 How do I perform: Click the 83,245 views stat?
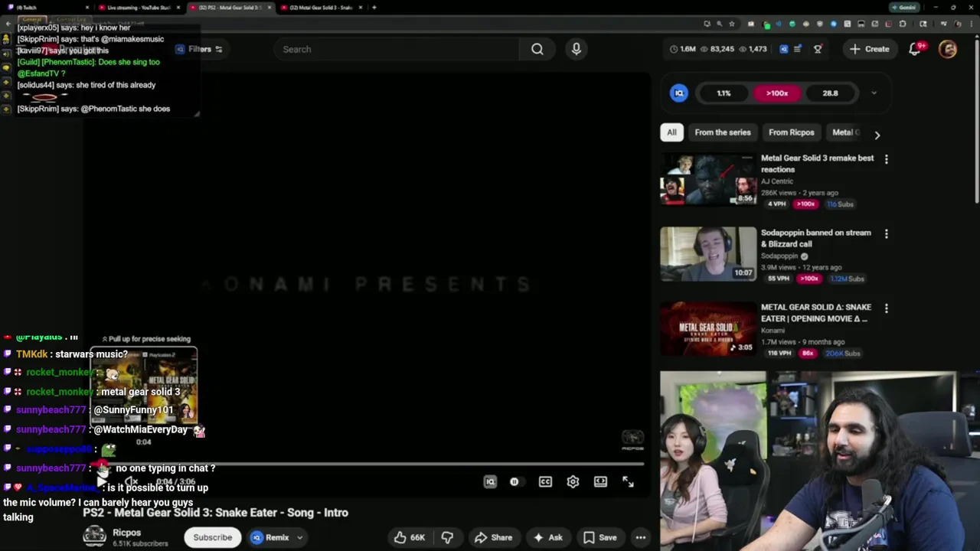tap(717, 49)
